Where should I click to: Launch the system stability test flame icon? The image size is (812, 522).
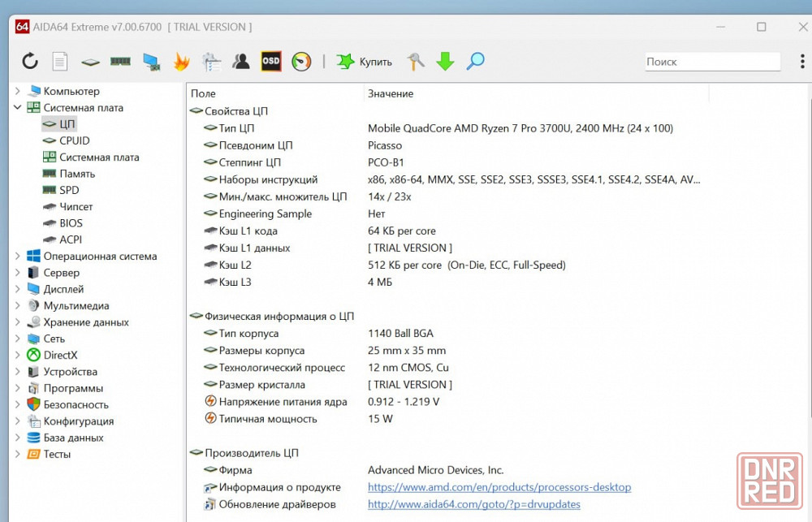pos(181,61)
